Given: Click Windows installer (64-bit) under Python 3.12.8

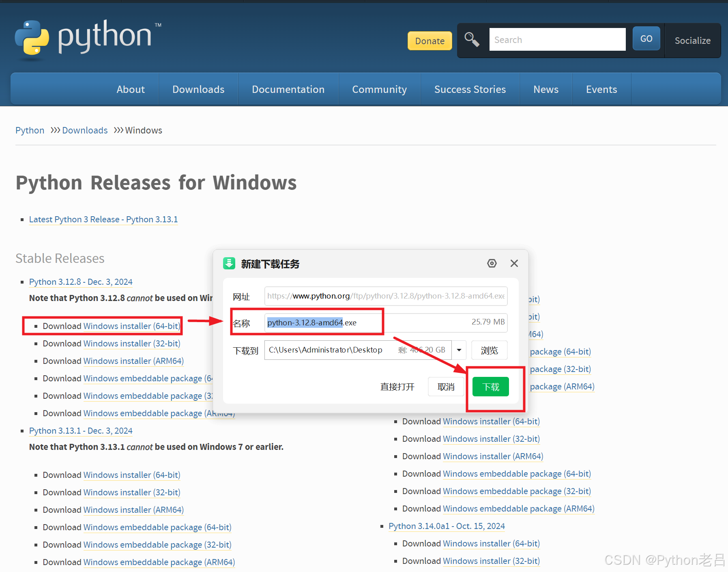Looking at the screenshot, I should coord(132,326).
